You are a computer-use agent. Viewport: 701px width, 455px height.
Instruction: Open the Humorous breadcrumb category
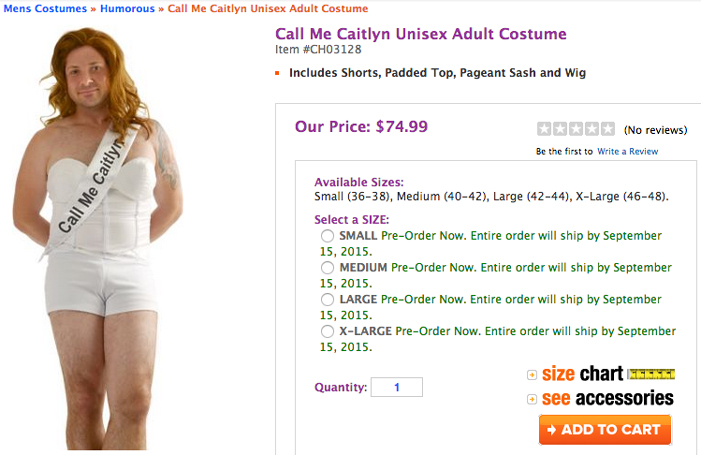(127, 9)
